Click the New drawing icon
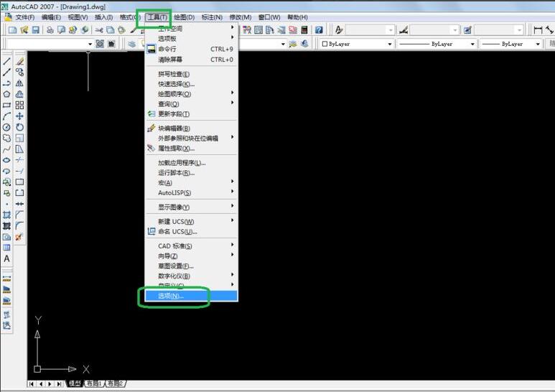 click(x=12, y=30)
